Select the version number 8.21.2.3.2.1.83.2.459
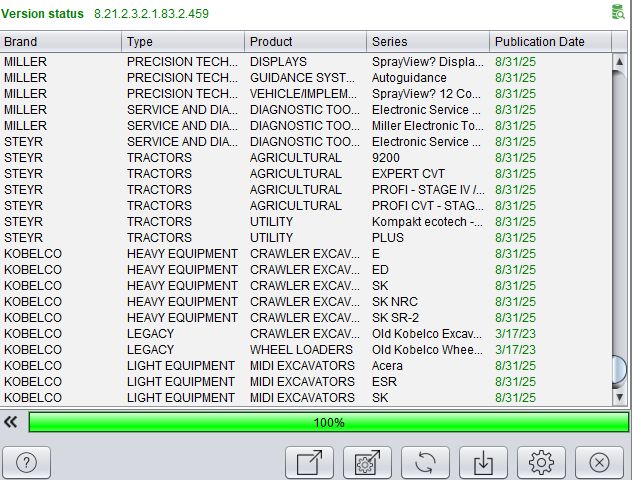The image size is (632, 480). 151,14
